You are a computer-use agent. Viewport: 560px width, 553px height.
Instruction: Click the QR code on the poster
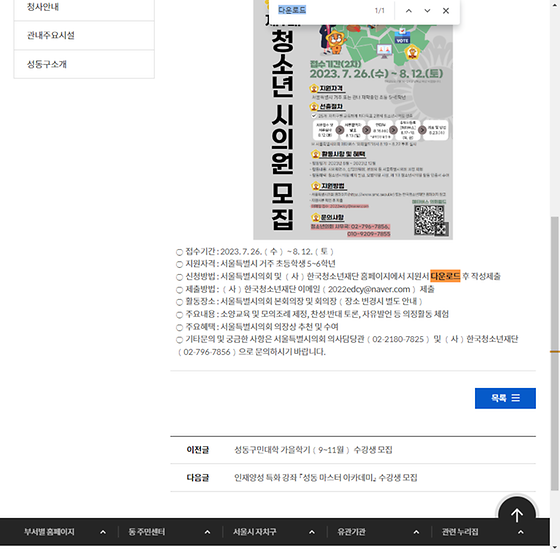click(x=431, y=220)
